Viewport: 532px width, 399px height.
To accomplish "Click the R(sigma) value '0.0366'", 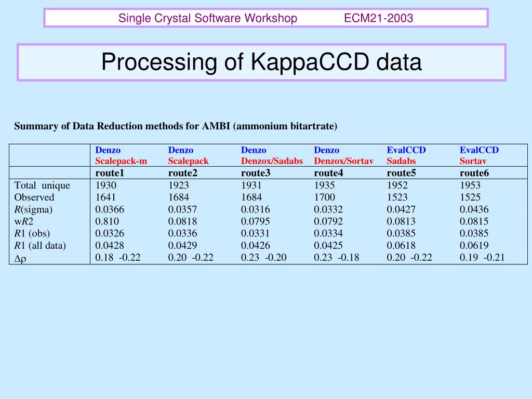I will click(x=110, y=209).
